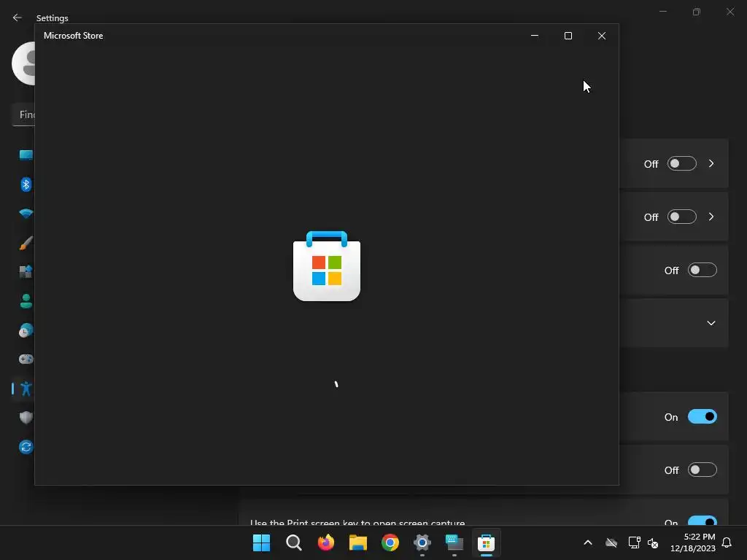The image size is (747, 560).
Task: Open taskbar Search magnifier
Action: point(293,542)
